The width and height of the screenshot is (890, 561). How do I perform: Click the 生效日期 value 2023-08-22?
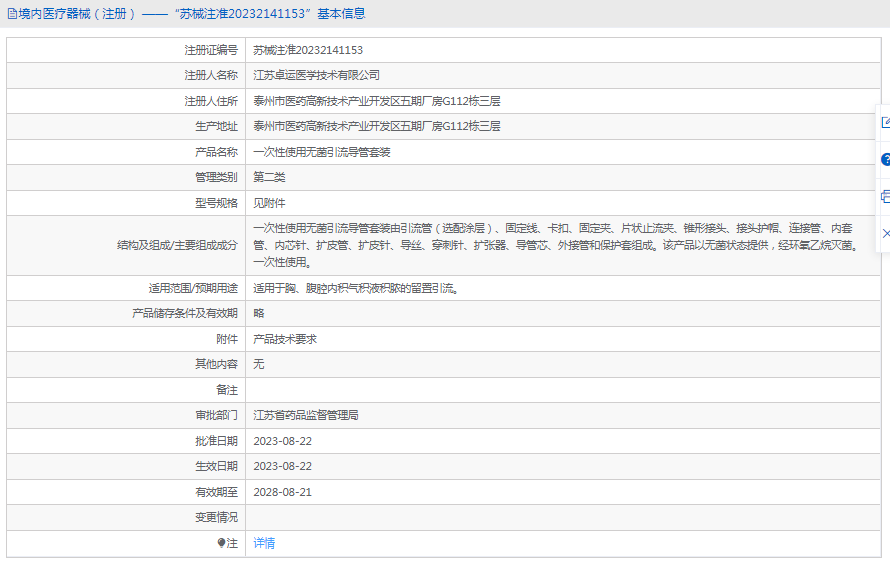click(283, 466)
